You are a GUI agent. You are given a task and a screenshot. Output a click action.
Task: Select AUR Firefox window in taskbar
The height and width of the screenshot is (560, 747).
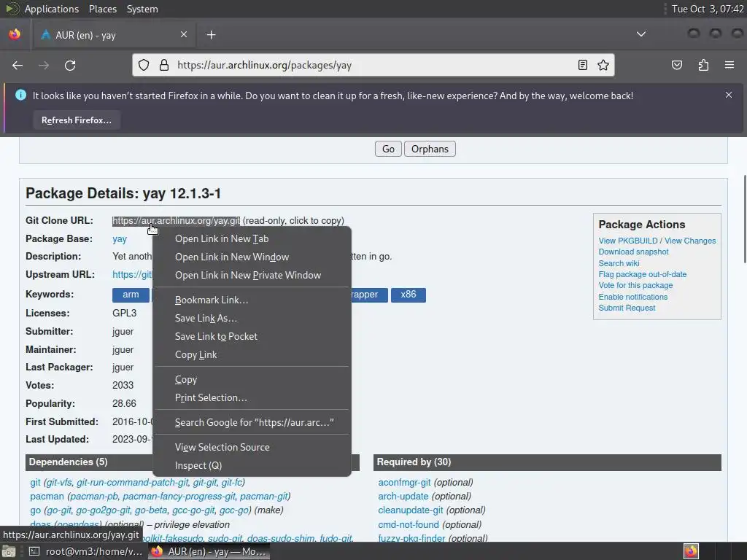(209, 551)
